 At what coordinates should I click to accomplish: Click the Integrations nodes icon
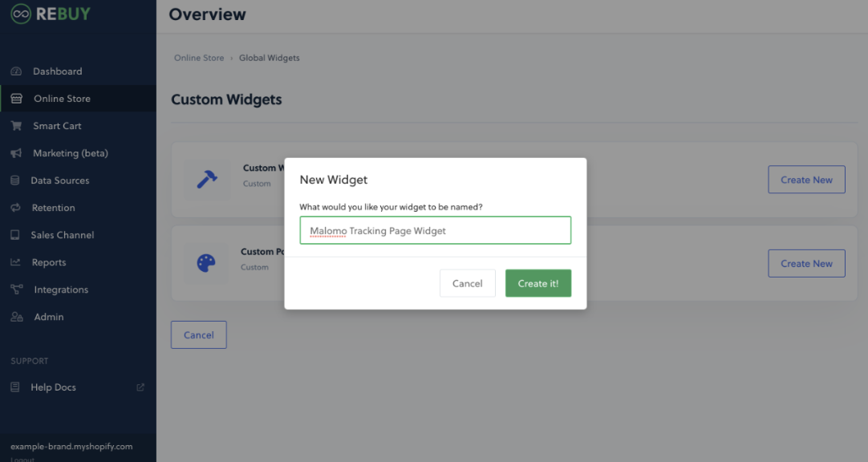[16, 290]
